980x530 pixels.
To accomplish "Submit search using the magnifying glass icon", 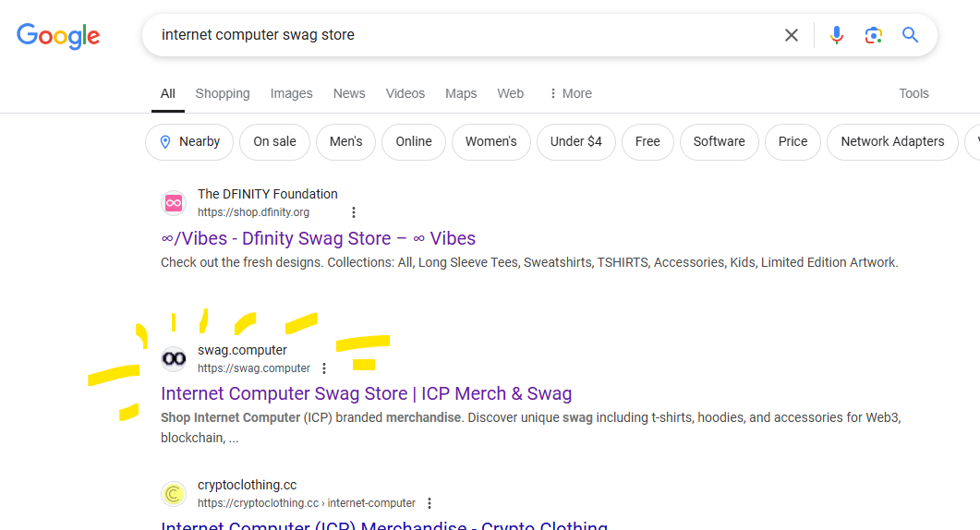I will point(910,35).
